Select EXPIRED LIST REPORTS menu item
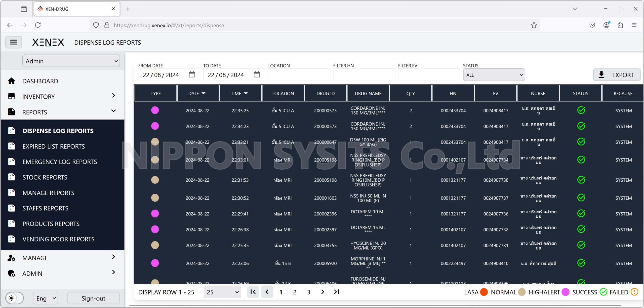644x308 pixels. [53, 146]
